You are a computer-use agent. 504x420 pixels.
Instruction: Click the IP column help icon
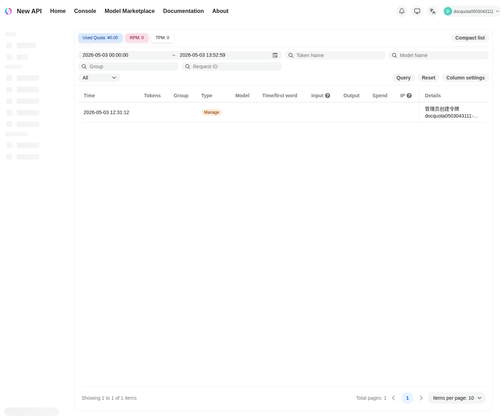pyautogui.click(x=409, y=96)
